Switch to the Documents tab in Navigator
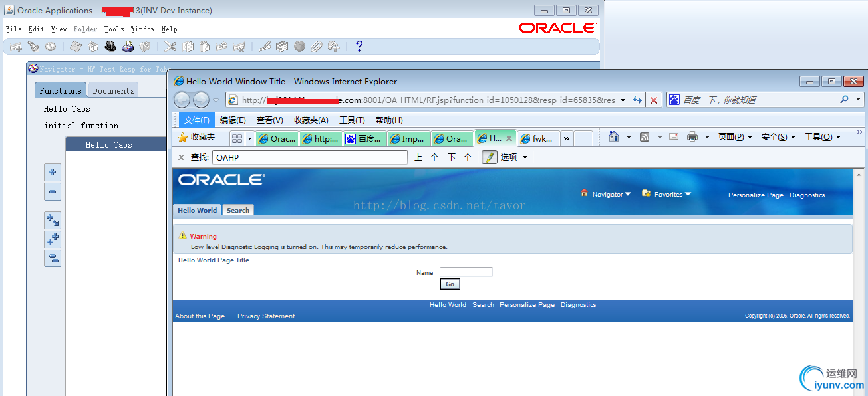 [x=114, y=90]
